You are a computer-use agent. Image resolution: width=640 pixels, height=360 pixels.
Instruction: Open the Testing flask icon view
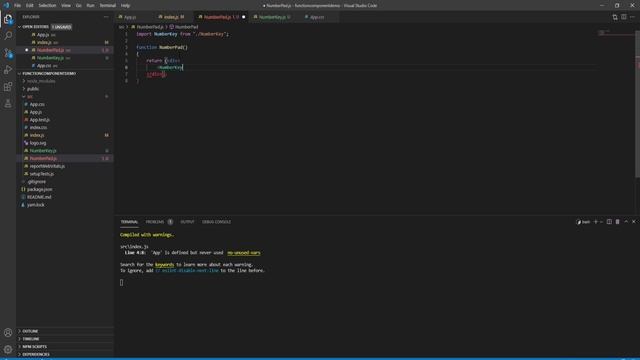[8, 104]
